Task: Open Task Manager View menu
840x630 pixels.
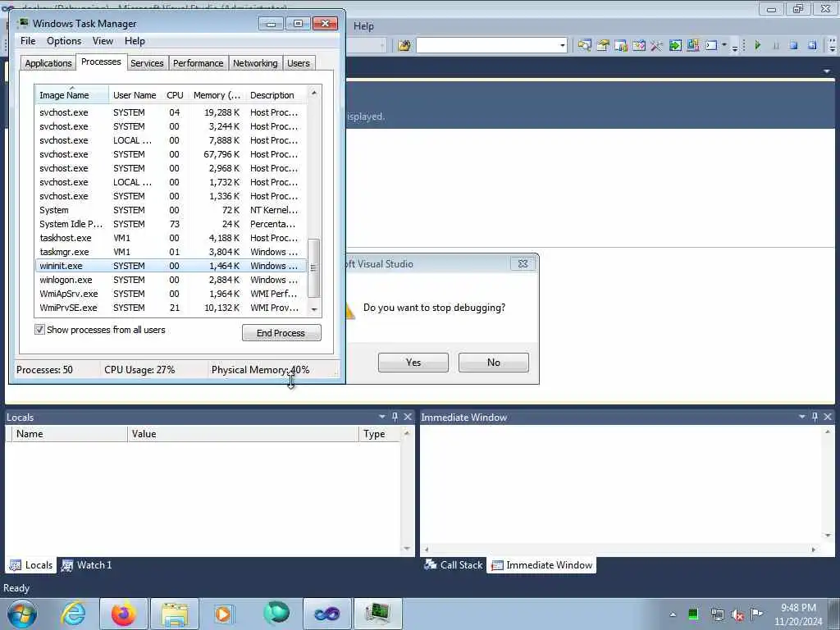Action: pyautogui.click(x=103, y=41)
